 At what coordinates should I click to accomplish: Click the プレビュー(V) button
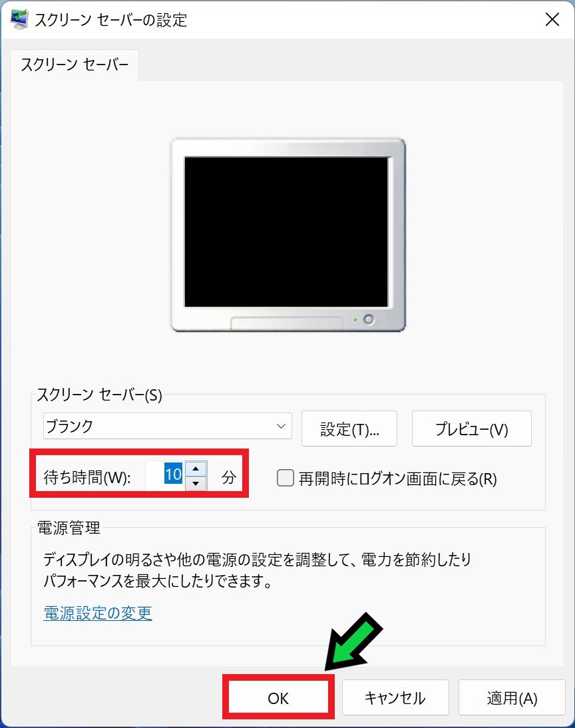tap(471, 429)
